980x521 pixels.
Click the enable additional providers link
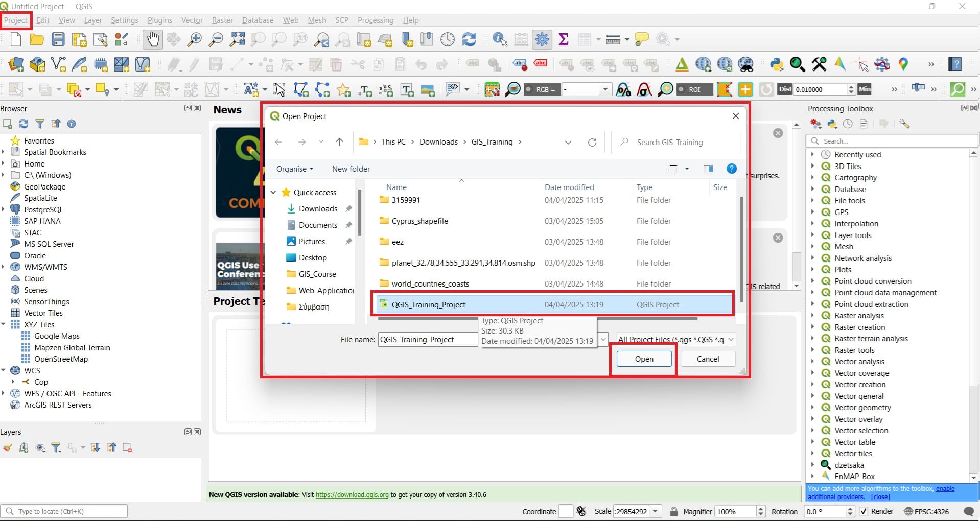[x=881, y=493]
